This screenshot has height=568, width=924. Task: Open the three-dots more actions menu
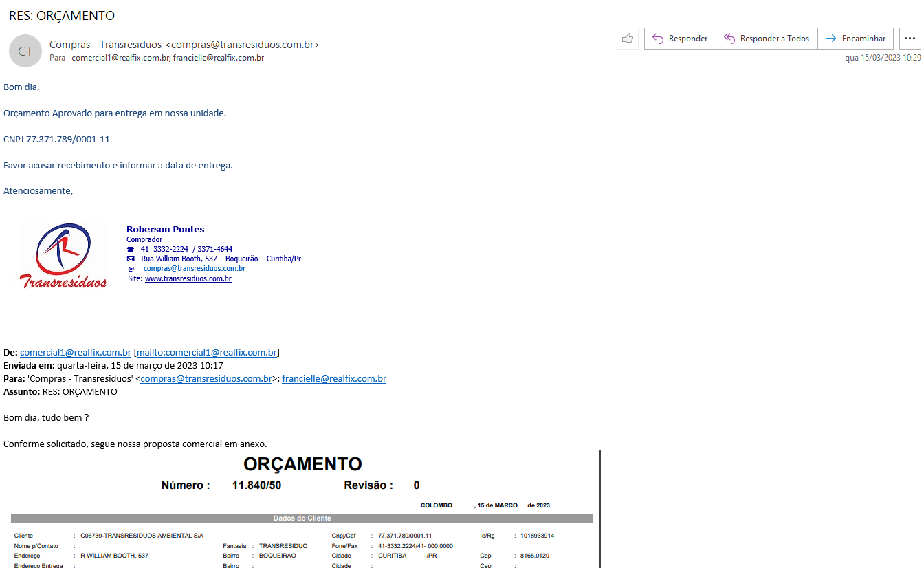(910, 39)
